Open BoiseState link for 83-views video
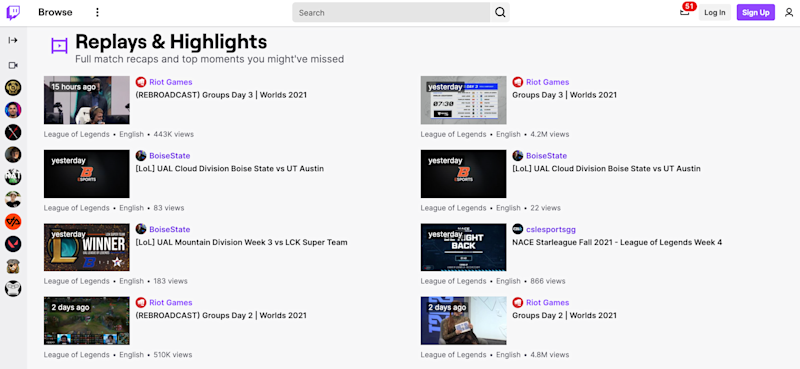The height and width of the screenshot is (369, 800). point(170,156)
